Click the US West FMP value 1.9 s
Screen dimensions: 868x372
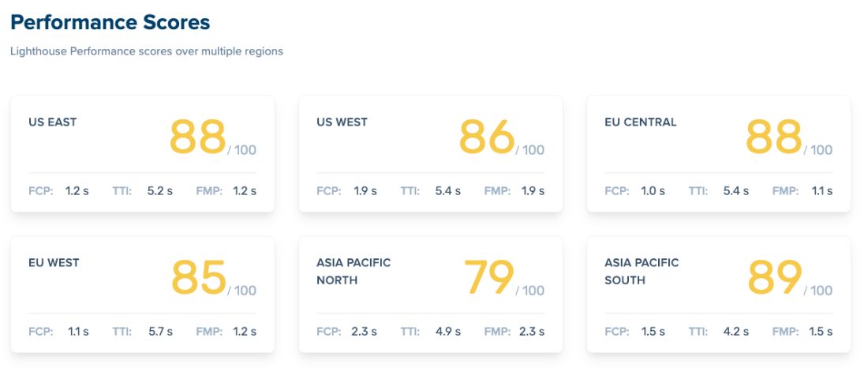coord(533,191)
